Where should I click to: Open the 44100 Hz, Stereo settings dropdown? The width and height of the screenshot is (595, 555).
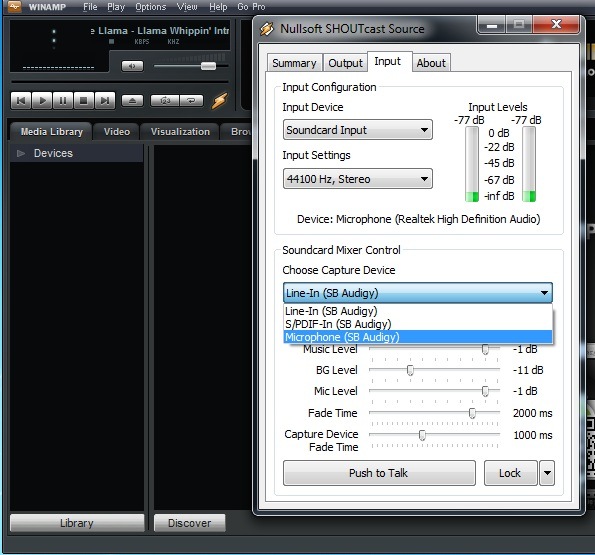[357, 179]
